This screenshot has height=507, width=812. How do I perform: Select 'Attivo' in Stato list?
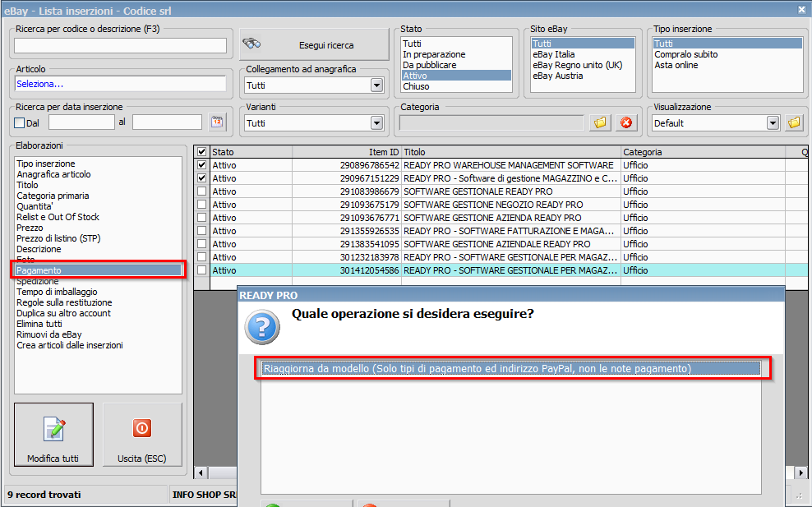point(456,76)
